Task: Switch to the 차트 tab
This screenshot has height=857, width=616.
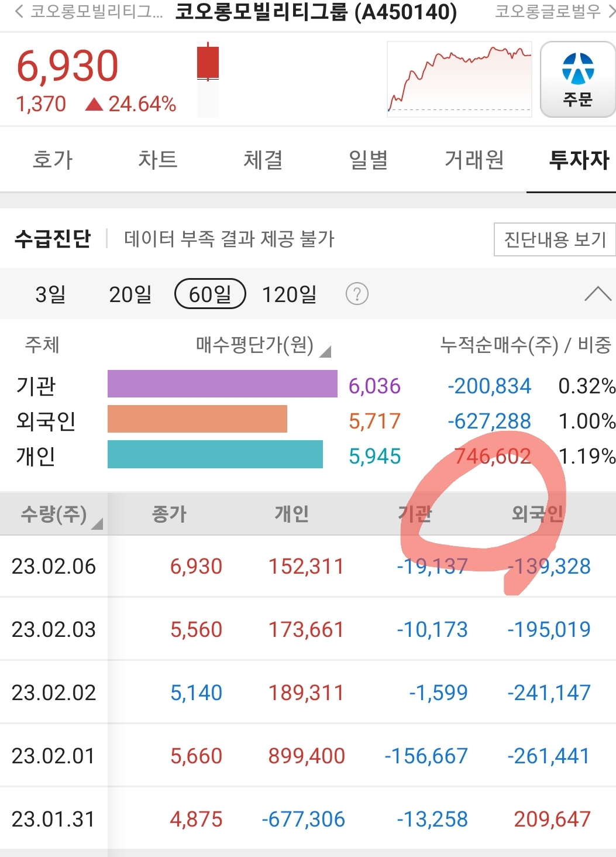Action: (x=158, y=160)
